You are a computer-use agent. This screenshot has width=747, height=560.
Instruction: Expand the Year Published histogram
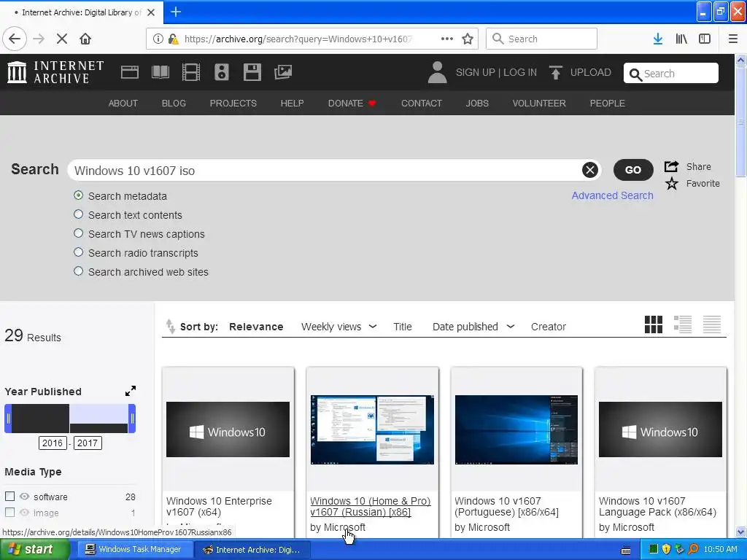click(130, 391)
